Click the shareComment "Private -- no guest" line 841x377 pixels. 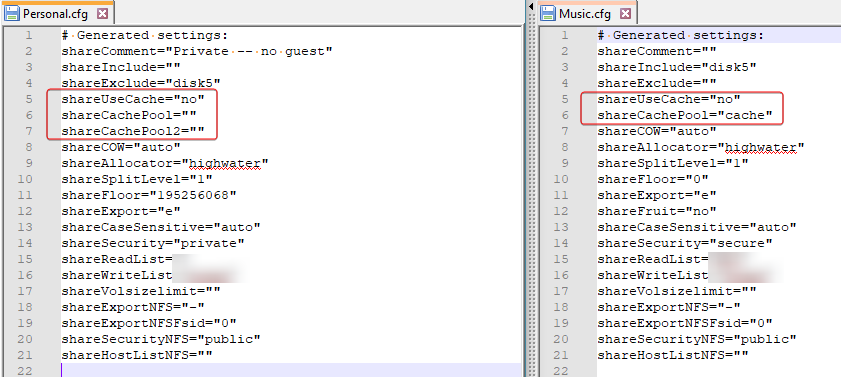click(x=197, y=51)
